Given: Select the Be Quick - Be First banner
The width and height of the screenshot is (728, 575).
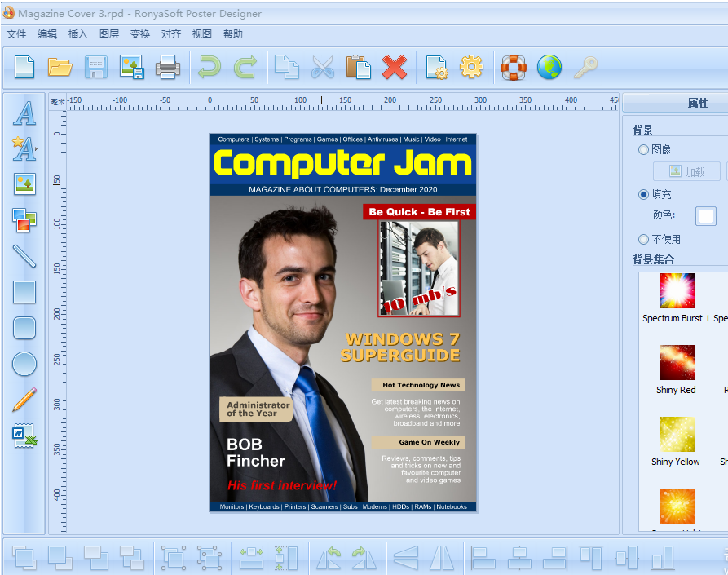Looking at the screenshot, I should tap(419, 212).
